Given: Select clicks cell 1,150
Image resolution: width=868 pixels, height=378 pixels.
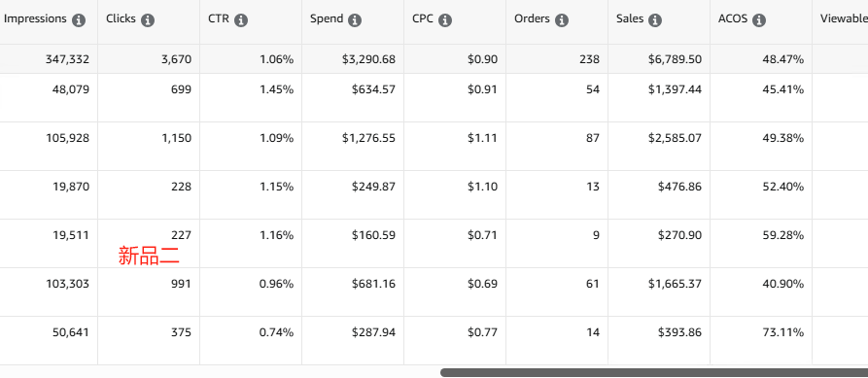Looking at the screenshot, I should point(177,138).
